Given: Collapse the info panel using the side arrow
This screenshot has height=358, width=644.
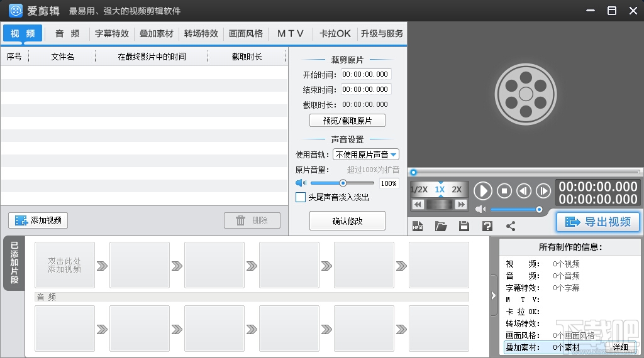Looking at the screenshot, I should (x=493, y=296).
